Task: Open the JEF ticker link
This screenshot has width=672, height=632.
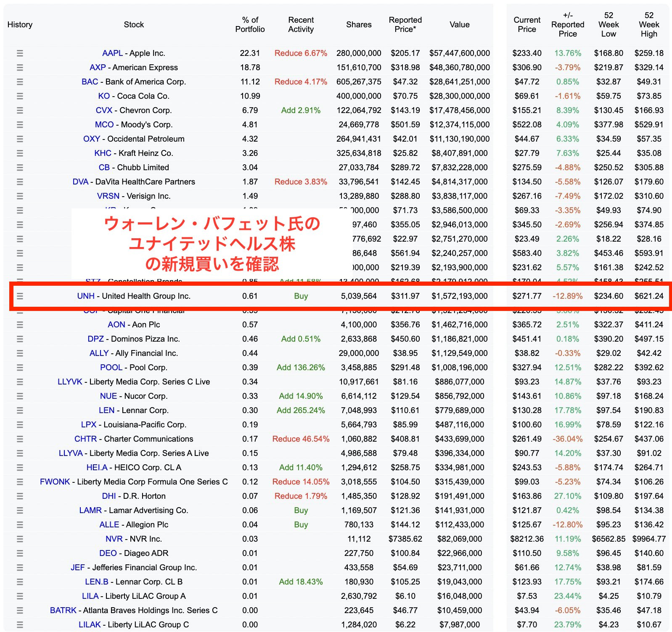Action: pos(78,568)
